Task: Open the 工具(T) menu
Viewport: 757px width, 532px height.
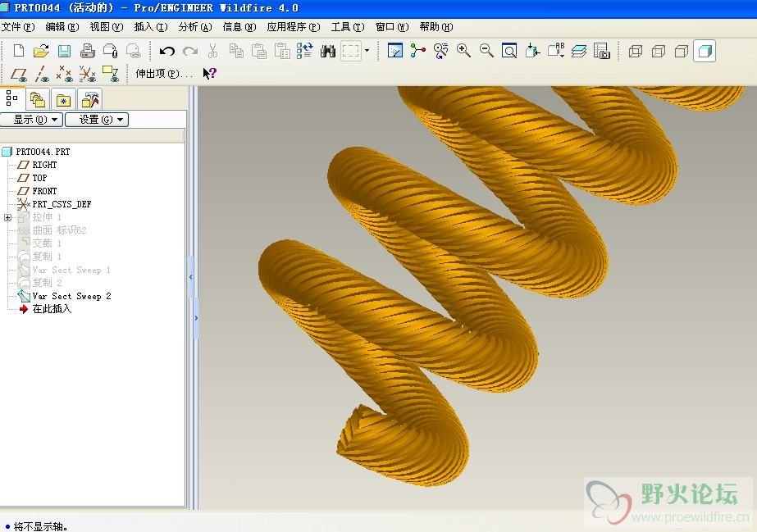Action: 348,27
